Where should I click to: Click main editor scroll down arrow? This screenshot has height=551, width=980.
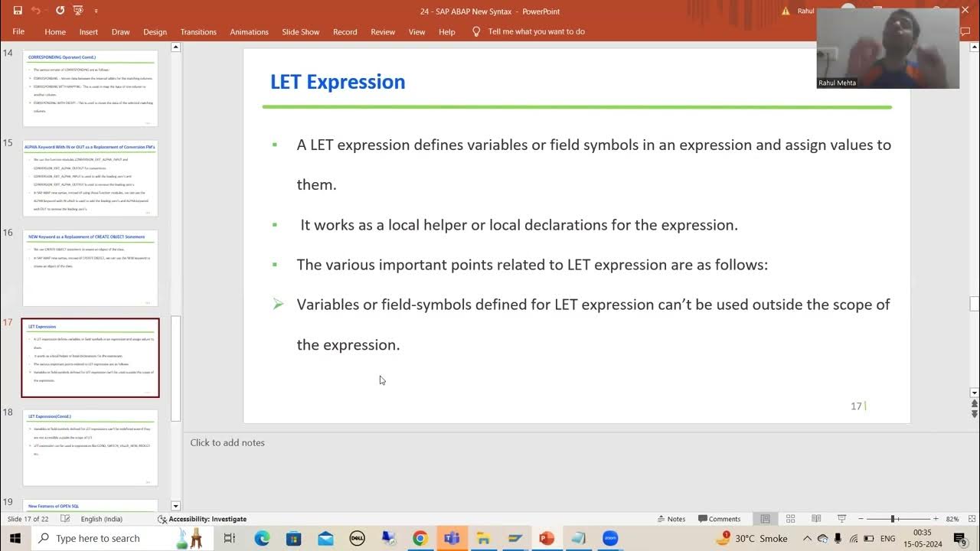(974, 393)
